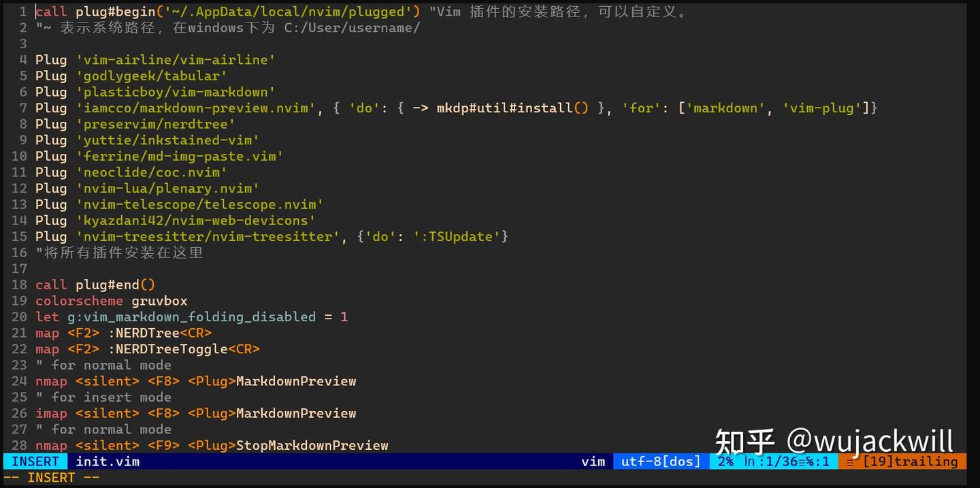The height and width of the screenshot is (488, 980).
Task: Click the INSERT mode indicator in the statusline
Action: (34, 461)
